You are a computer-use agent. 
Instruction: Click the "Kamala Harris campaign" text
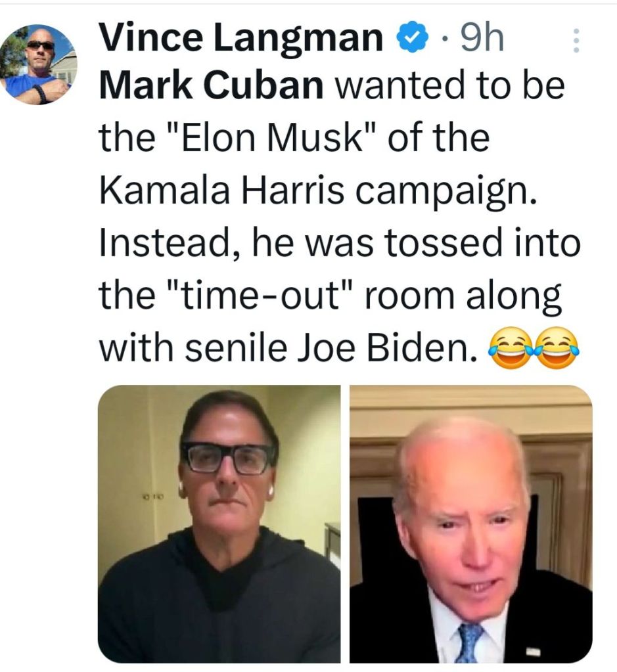click(313, 190)
